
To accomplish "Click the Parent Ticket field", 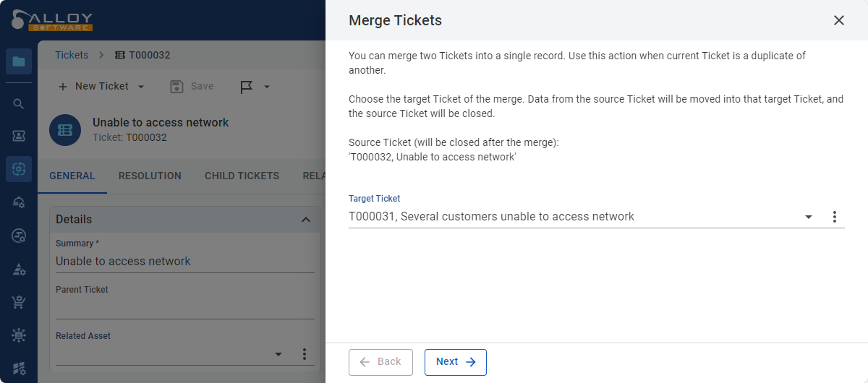I will coord(184,308).
